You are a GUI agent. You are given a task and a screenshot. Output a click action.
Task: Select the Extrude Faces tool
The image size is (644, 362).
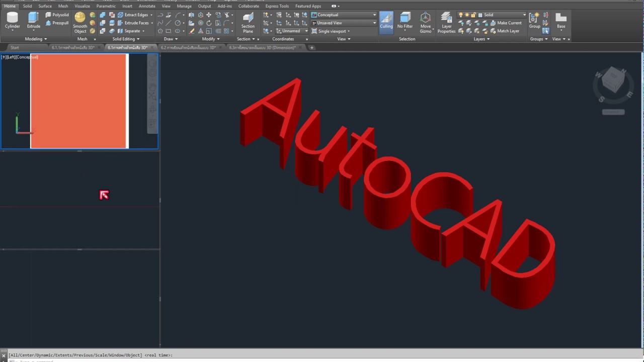pyautogui.click(x=133, y=23)
